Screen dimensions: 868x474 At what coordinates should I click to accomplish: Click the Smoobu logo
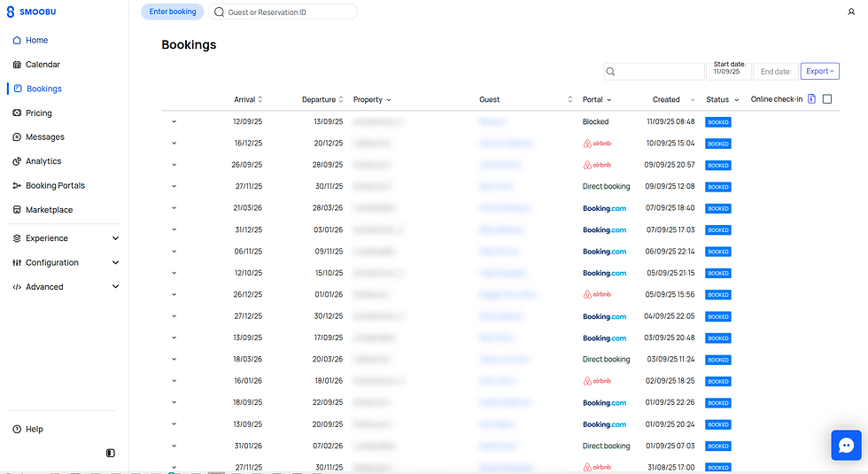coord(32,12)
